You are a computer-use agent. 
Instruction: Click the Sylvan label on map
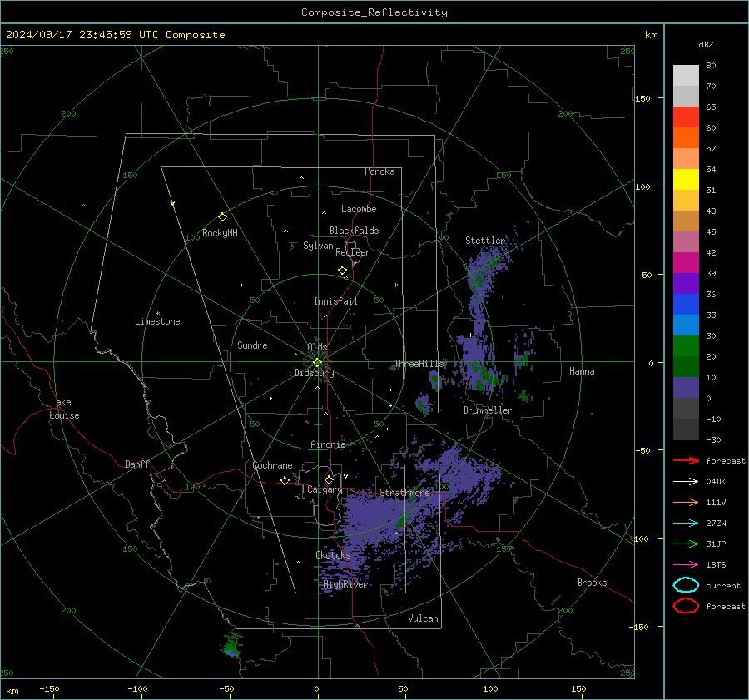318,246
